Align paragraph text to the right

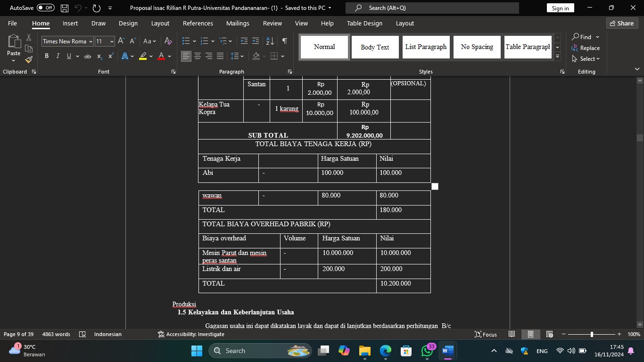pyautogui.click(x=209, y=56)
